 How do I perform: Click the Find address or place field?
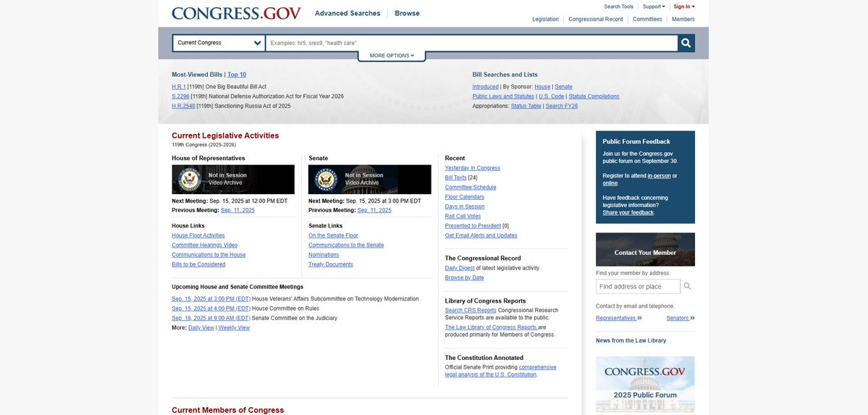(638, 287)
